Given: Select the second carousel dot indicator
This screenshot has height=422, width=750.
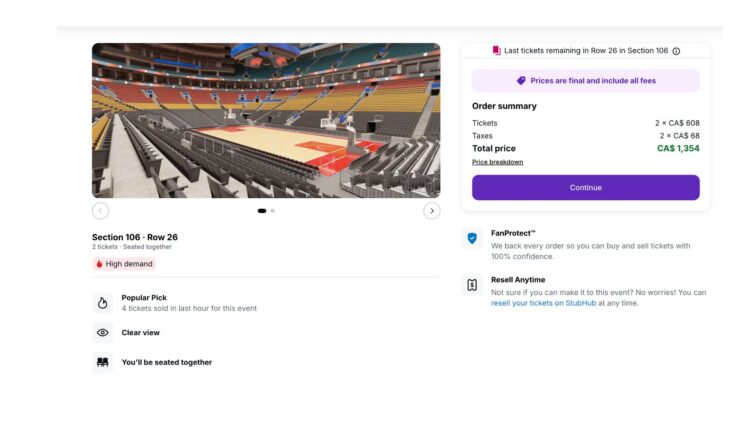Looking at the screenshot, I should click(272, 211).
